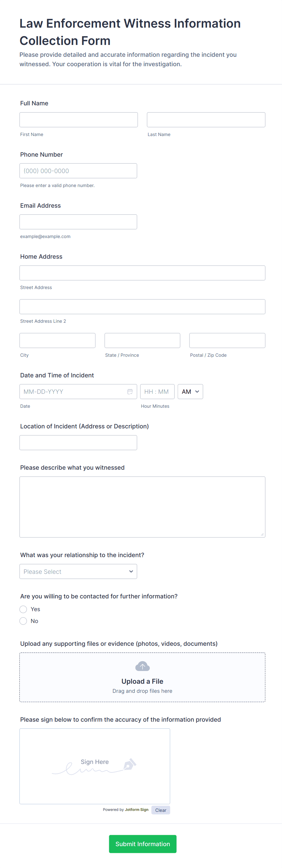Click the pen icon in signature box
This screenshot has width=282, height=868.
click(x=129, y=764)
